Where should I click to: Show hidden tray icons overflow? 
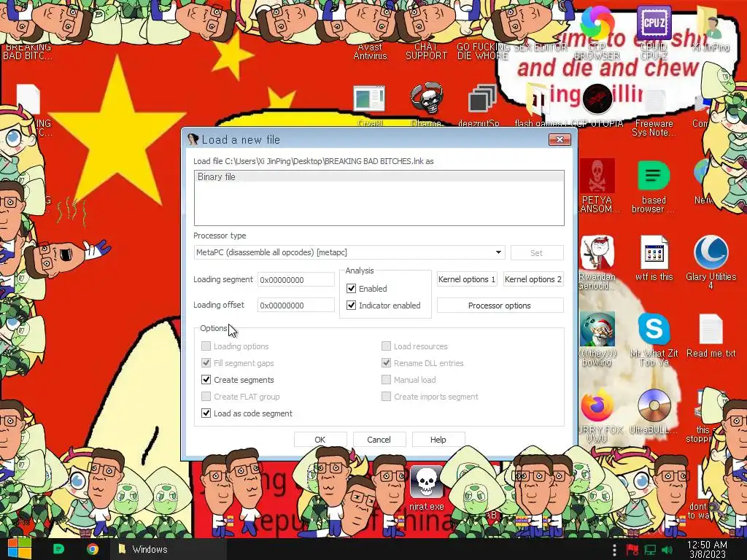click(614, 550)
